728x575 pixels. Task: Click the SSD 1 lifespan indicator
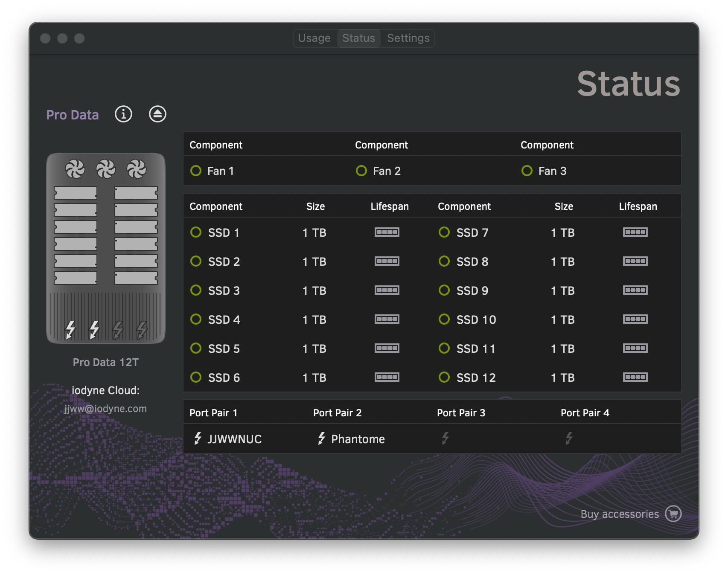point(387,232)
